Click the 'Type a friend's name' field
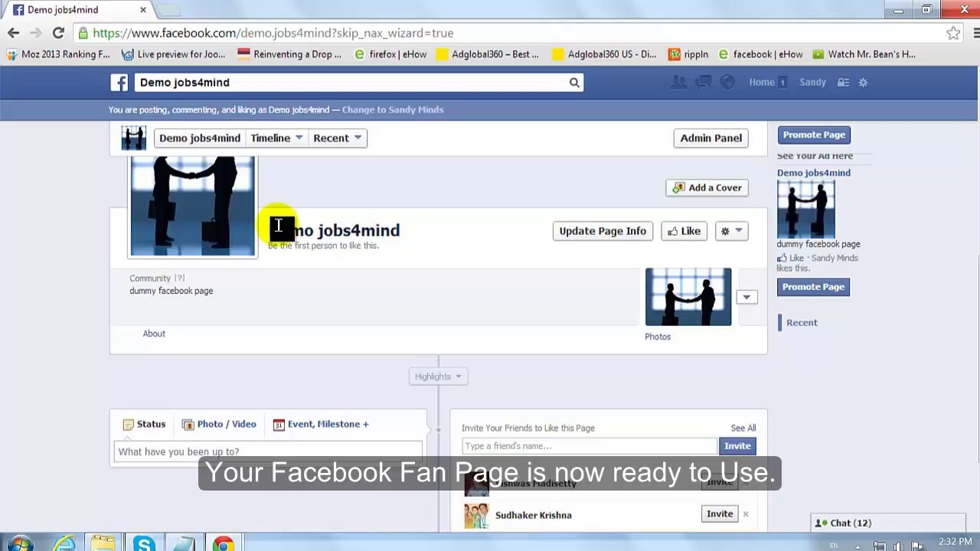The image size is (980, 551). click(590, 446)
